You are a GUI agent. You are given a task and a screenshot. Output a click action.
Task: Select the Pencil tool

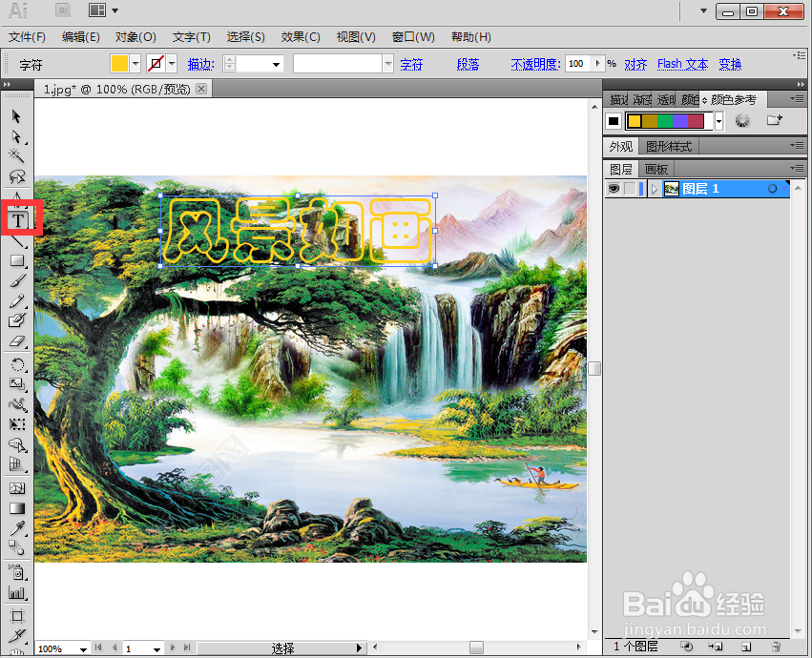(x=17, y=300)
